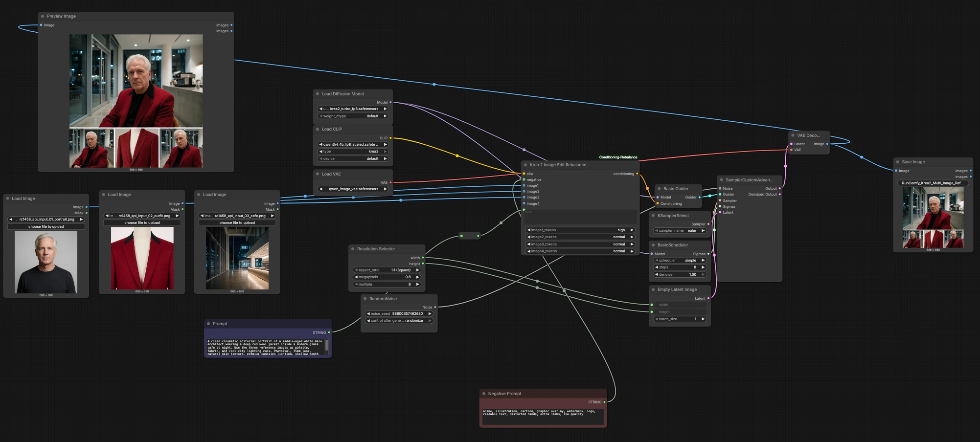Collapse the Preview Image node via its dot
The width and height of the screenshot is (980, 442).
pos(43,16)
